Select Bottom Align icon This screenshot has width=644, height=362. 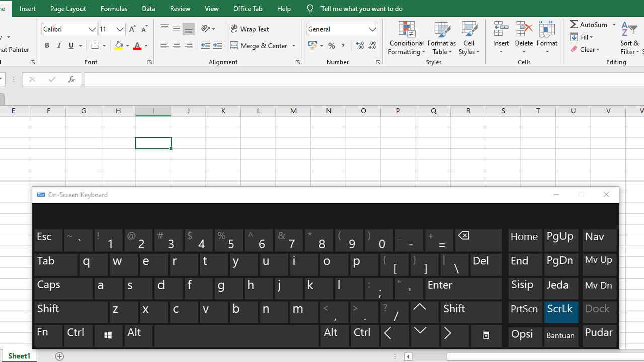[x=189, y=29]
